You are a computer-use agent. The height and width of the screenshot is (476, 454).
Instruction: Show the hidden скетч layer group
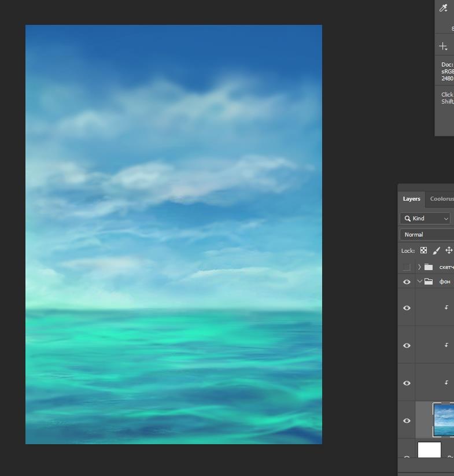(x=407, y=267)
